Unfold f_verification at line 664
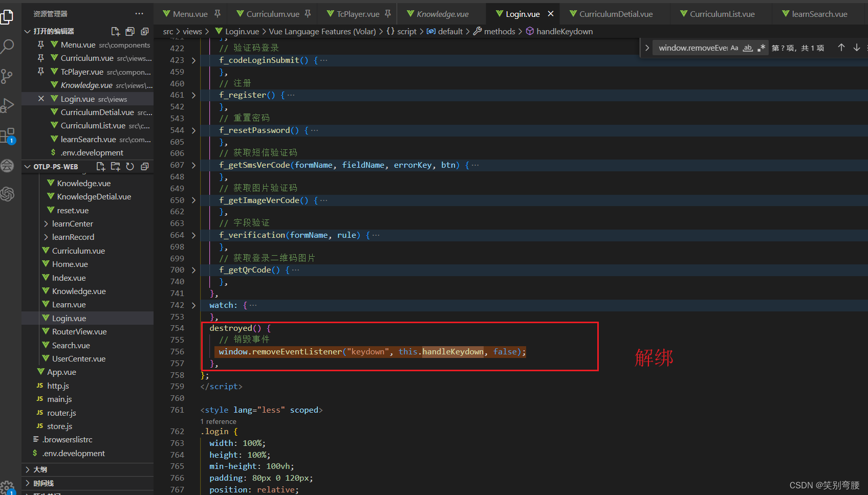The image size is (868, 495). (193, 235)
